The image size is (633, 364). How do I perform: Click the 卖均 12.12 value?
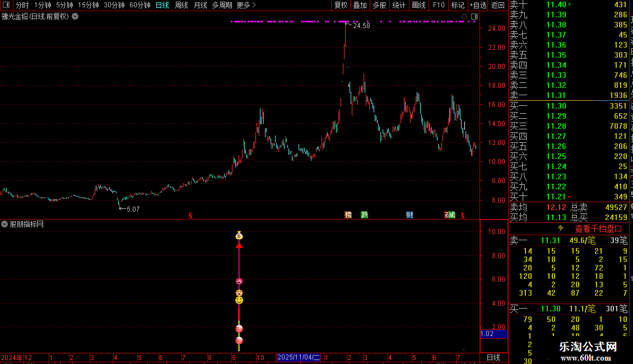coord(556,207)
